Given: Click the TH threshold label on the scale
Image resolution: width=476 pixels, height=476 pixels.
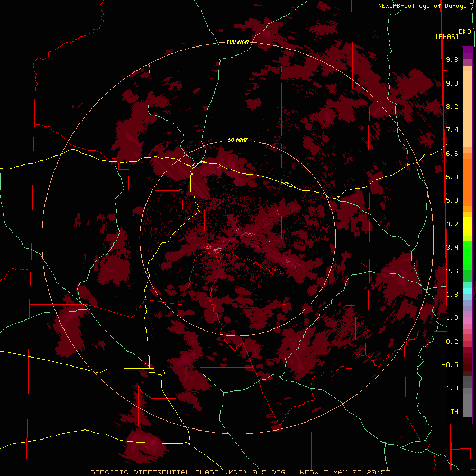Looking at the screenshot, I should 454,412.
